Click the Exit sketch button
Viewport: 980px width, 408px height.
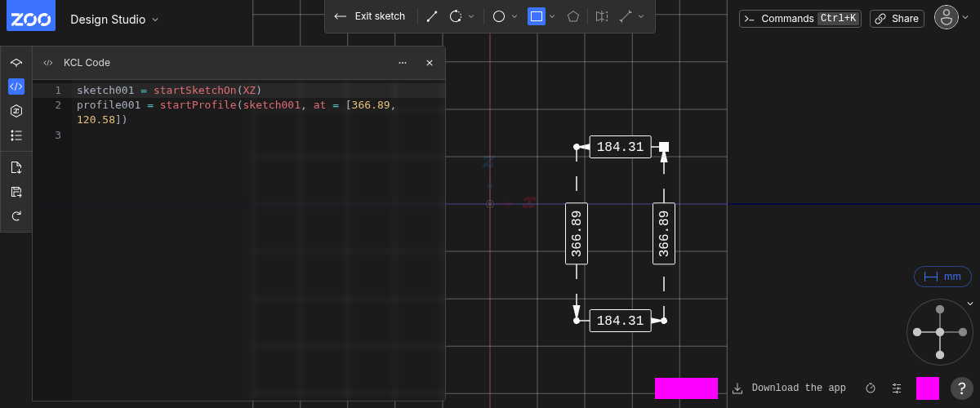click(370, 16)
